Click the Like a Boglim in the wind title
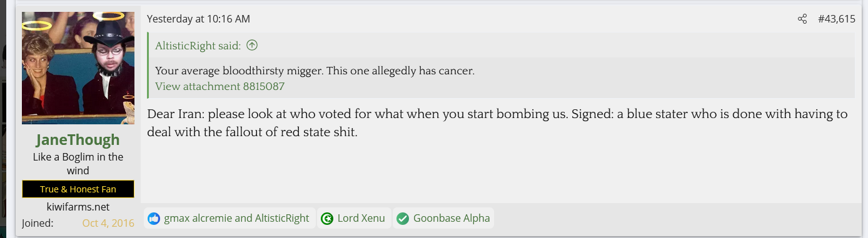868x238 pixels. tap(78, 164)
